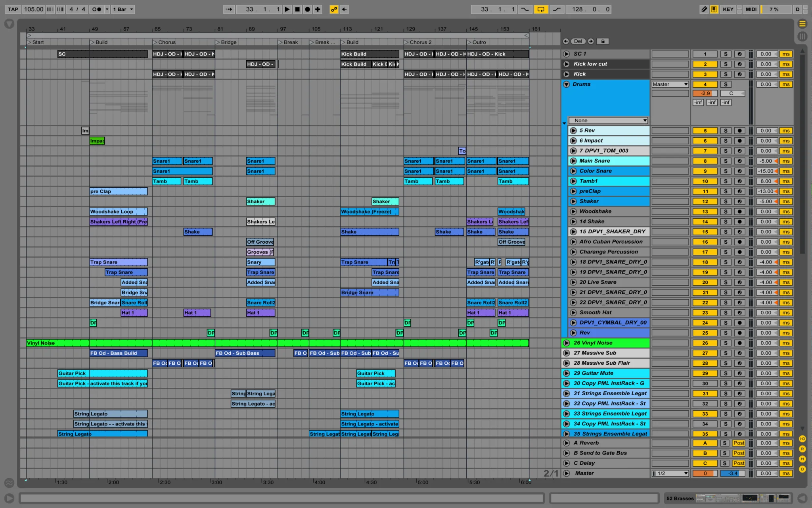The image size is (812, 508).
Task: Click the Del locator button
Action: [x=578, y=41]
